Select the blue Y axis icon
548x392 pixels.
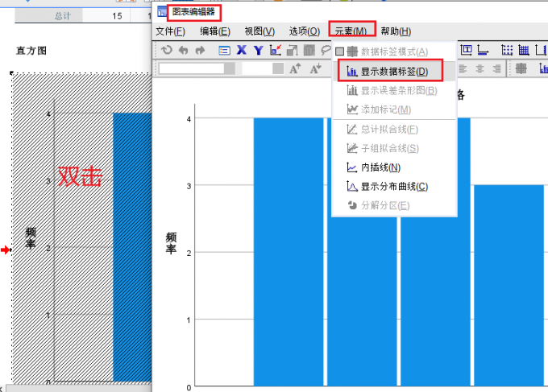pos(259,51)
